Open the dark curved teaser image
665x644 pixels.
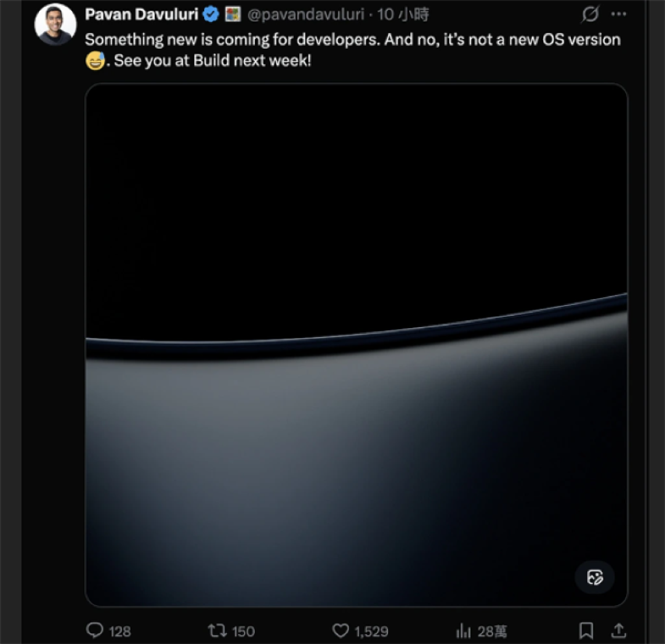pos(357,345)
